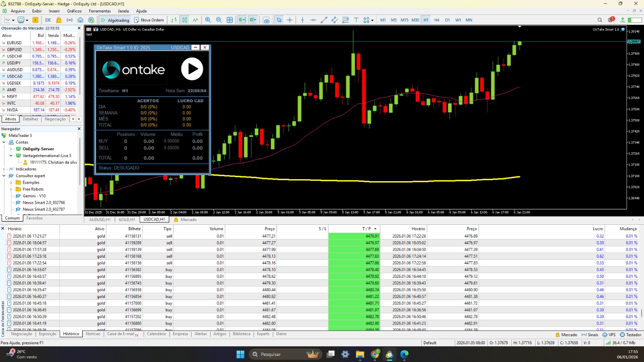The height and width of the screenshot is (362, 644).
Task: Open the account icon with notification badge
Action: pos(611,20)
